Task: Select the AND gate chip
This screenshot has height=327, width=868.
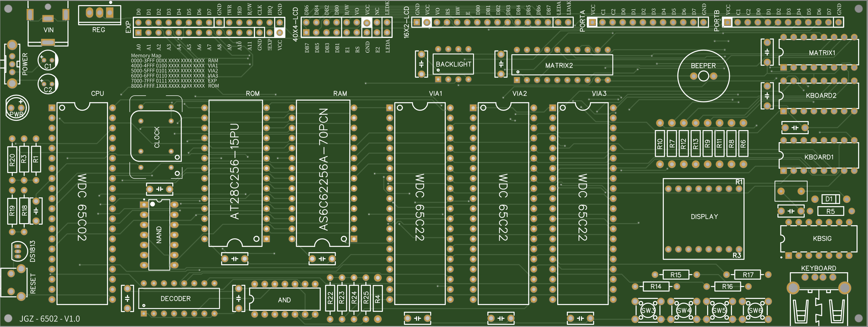Action: (x=284, y=299)
